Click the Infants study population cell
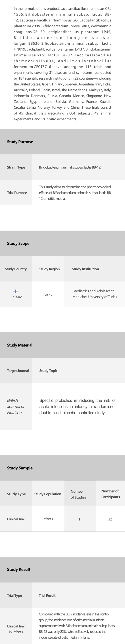Viewport: 125px width, 644px height. 47,519
